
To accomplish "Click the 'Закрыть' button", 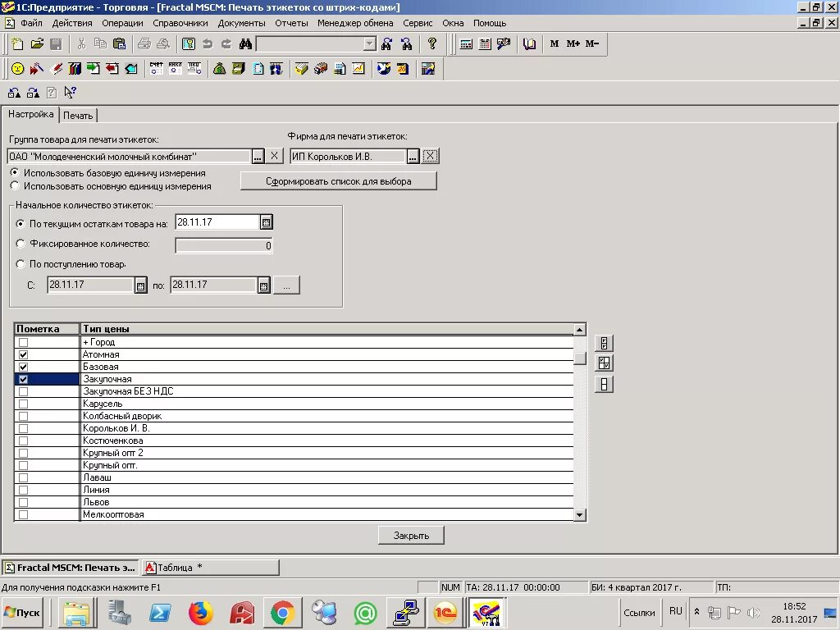I will [411, 535].
